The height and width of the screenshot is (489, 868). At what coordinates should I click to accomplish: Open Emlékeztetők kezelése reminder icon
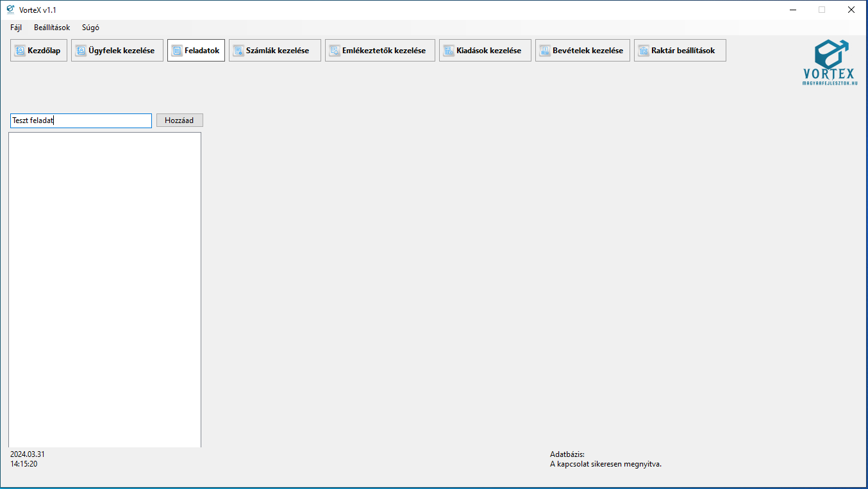pyautogui.click(x=335, y=51)
